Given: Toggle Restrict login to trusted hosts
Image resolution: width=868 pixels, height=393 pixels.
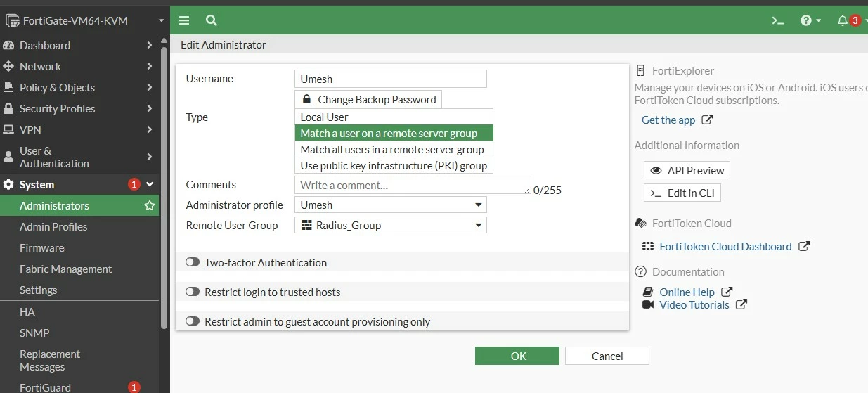Looking at the screenshot, I should (193, 292).
